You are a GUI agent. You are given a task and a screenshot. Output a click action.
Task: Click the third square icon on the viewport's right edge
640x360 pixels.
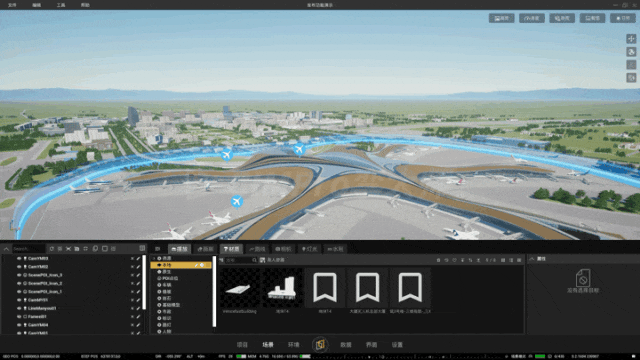(x=631, y=64)
